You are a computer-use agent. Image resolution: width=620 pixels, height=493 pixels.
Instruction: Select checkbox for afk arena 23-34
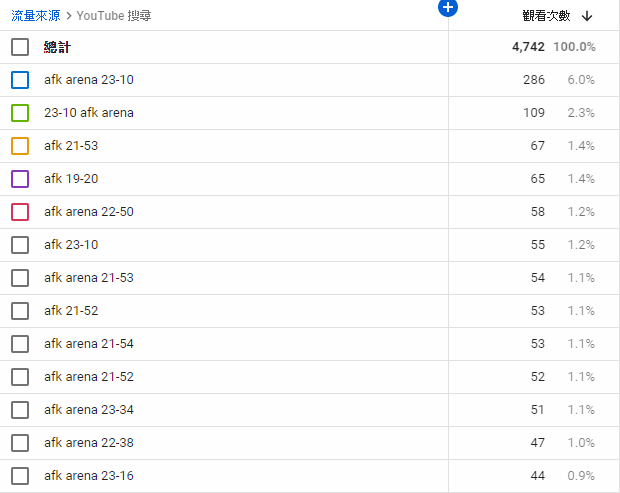coord(20,410)
